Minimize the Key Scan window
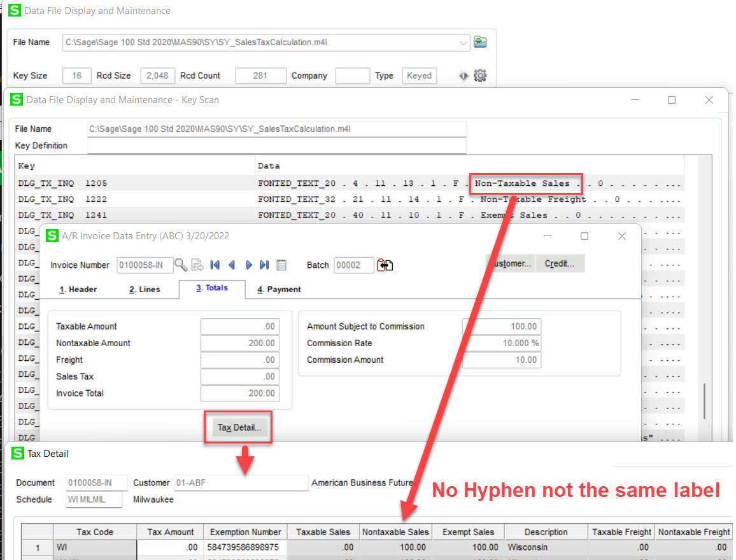The width and height of the screenshot is (736, 560). [x=635, y=100]
